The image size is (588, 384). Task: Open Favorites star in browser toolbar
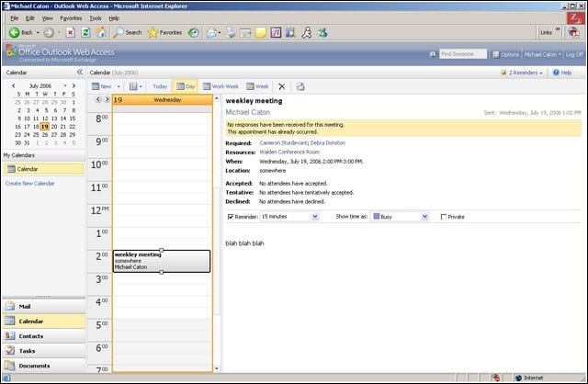pyautogui.click(x=164, y=33)
